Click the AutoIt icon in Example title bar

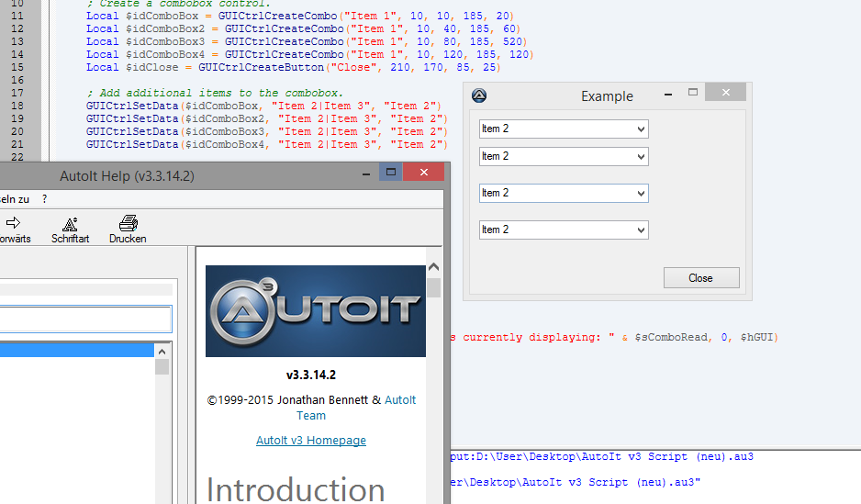[478, 95]
